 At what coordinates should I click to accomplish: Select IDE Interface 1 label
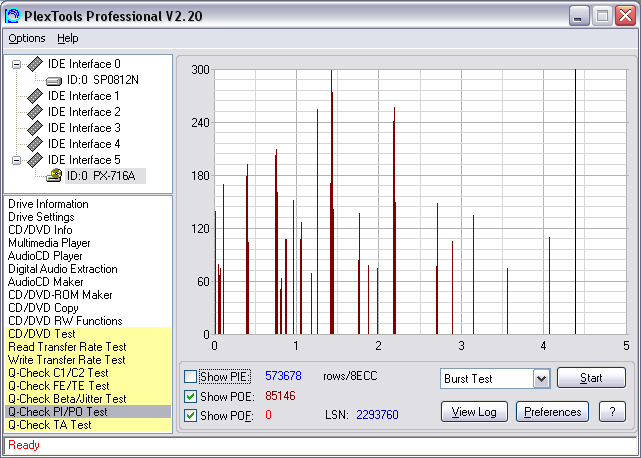point(84,96)
